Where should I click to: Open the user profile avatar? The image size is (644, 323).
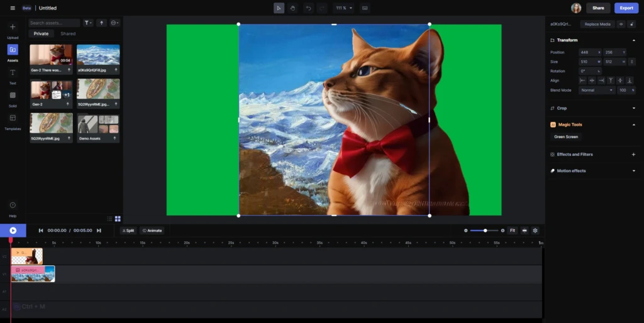coord(576,8)
